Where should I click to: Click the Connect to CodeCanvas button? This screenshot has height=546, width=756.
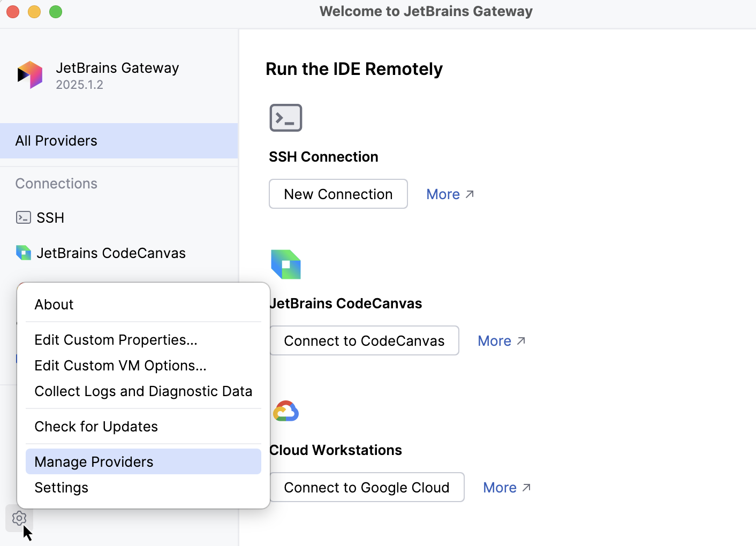click(x=364, y=340)
